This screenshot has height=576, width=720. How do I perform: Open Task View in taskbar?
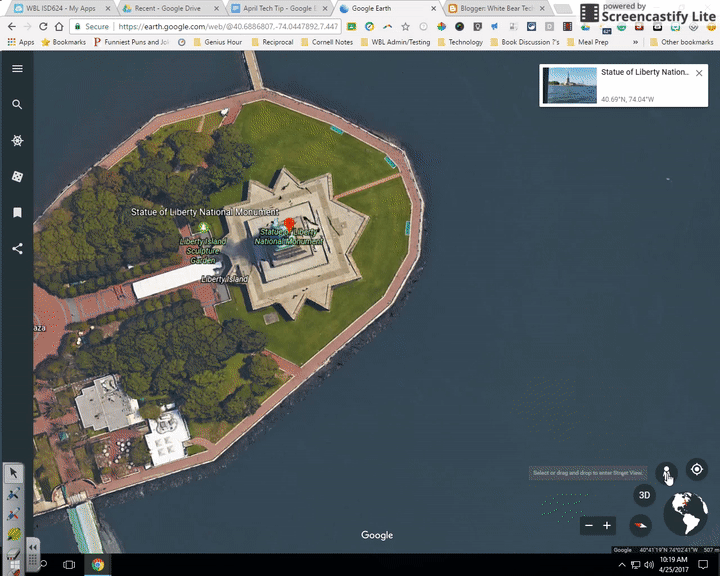point(69,565)
